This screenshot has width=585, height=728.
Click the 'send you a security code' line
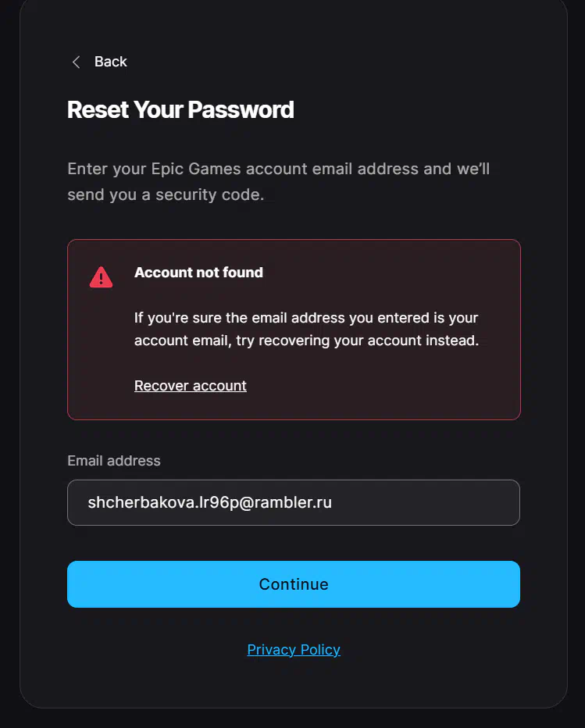166,195
